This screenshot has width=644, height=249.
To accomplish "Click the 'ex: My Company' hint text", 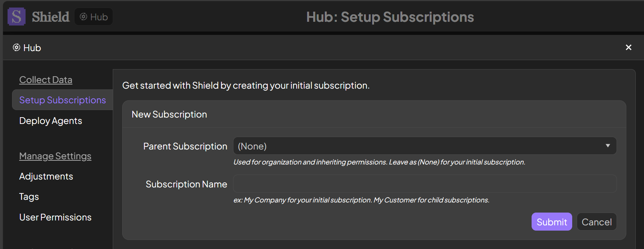I will click(361, 200).
